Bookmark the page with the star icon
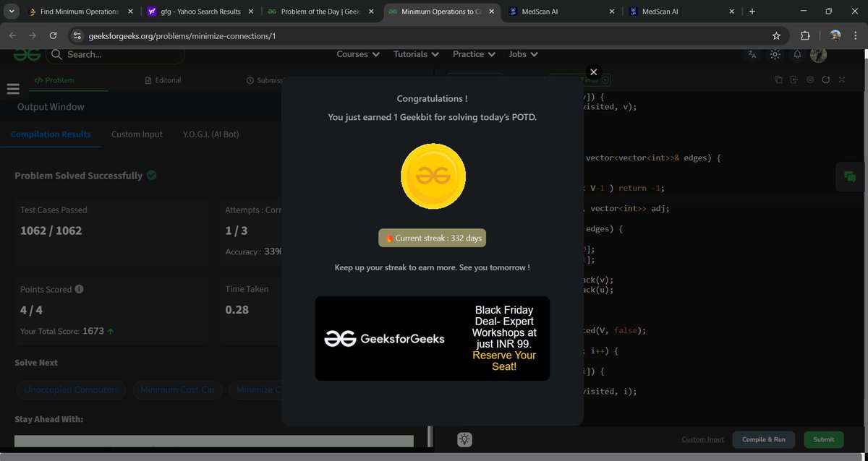Image resolution: width=868 pixels, height=461 pixels. tap(776, 35)
